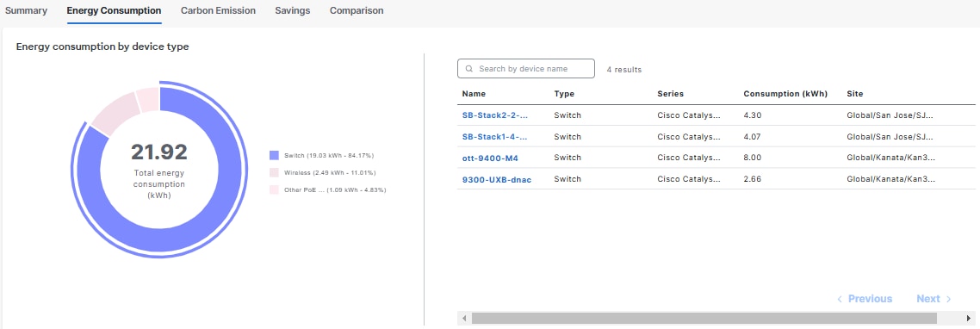This screenshot has width=980, height=329.
Task: Click the 4.07 consumption value
Action: pos(753,136)
